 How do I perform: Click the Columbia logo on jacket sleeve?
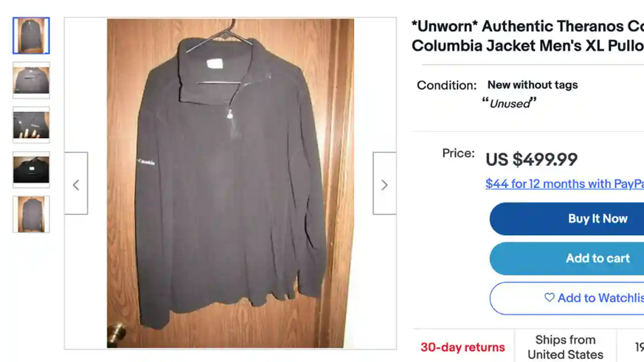(146, 161)
